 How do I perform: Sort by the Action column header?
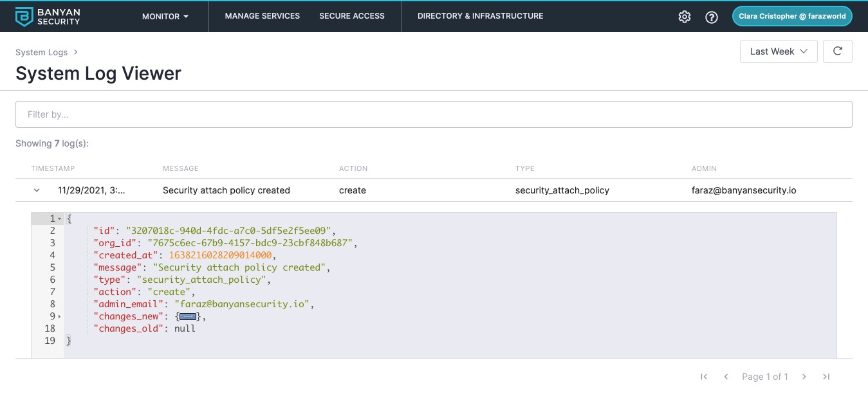point(353,168)
